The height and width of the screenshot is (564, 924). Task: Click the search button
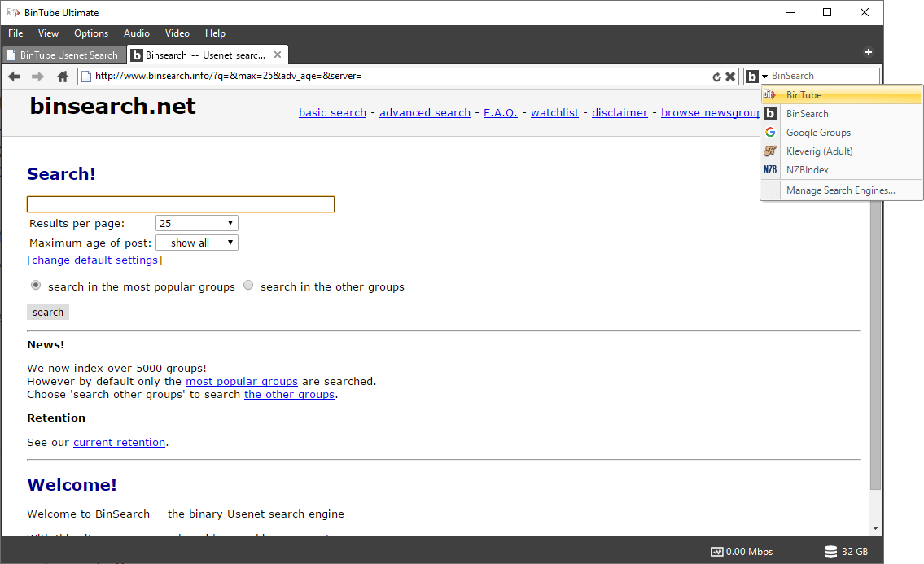pyautogui.click(x=48, y=312)
